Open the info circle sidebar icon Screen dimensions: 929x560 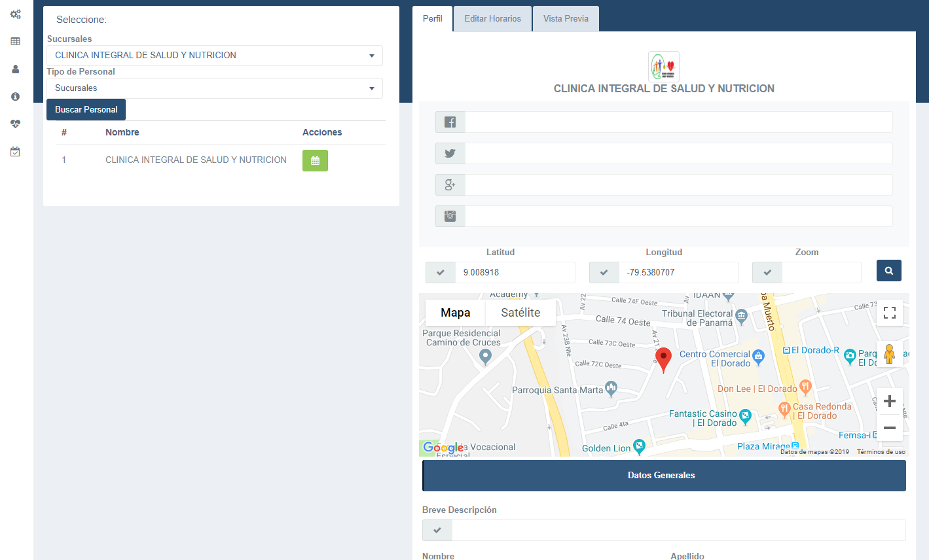pos(15,96)
